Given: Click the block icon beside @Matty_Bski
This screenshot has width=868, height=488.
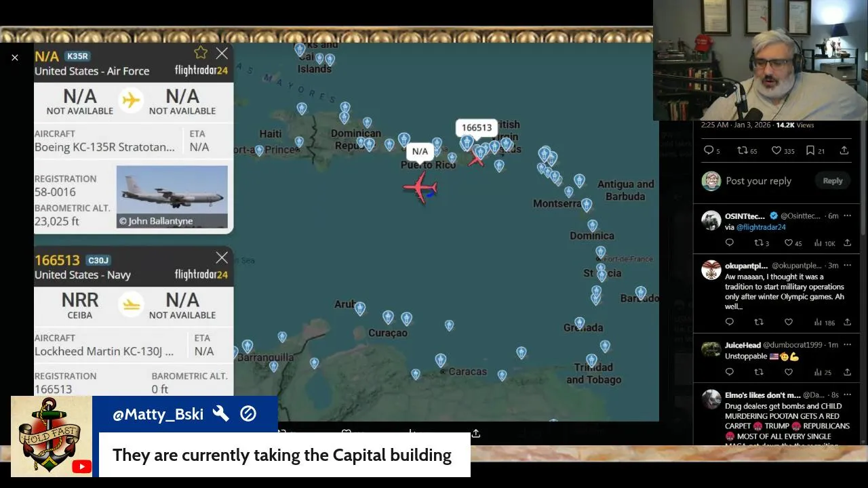Looking at the screenshot, I should 248,413.
